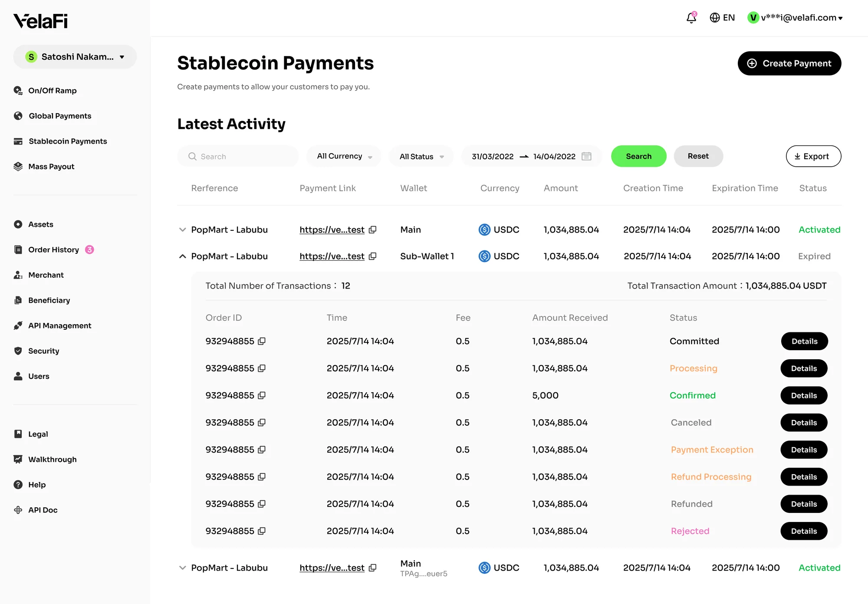Image resolution: width=868 pixels, height=604 pixels.
Task: Click the Security shield icon
Action: 18,351
